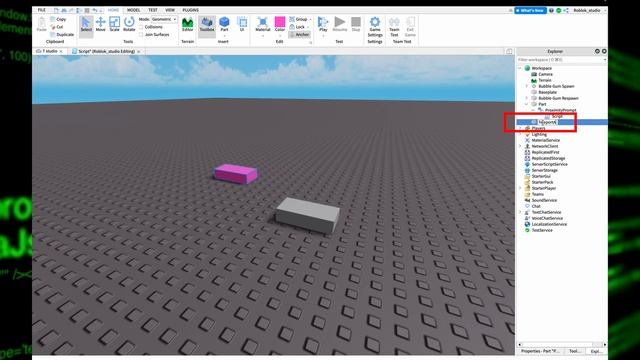Image resolution: width=640 pixels, height=360 pixels.
Task: Close the Explorer panel
Action: 604,51
